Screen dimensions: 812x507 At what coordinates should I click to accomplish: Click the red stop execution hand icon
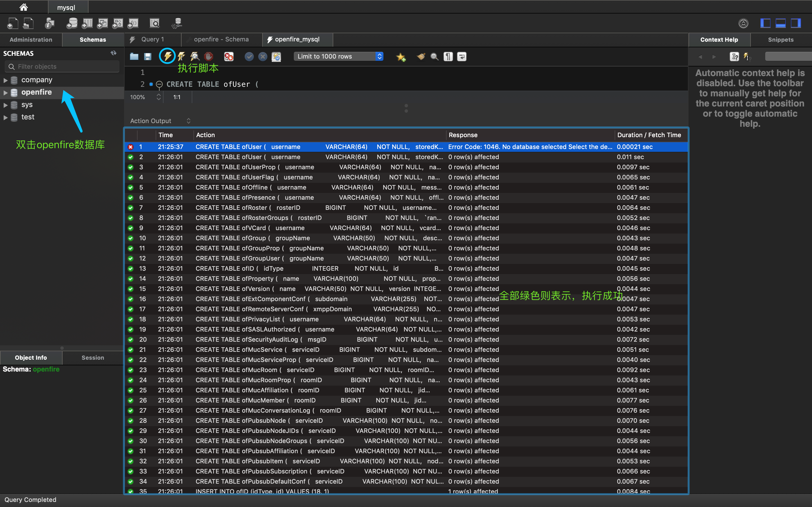coord(209,56)
